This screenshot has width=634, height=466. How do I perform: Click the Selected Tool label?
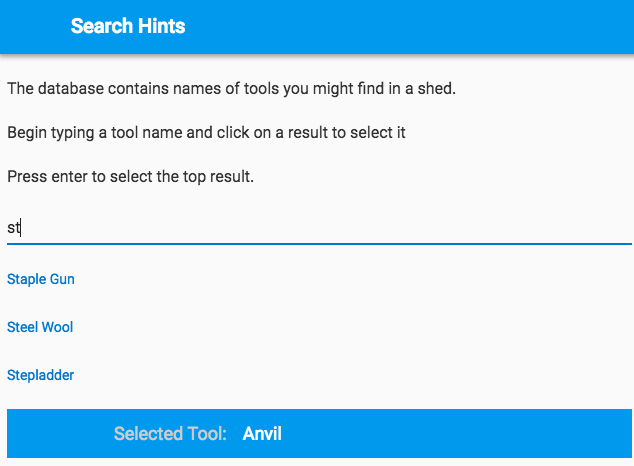[170, 434]
